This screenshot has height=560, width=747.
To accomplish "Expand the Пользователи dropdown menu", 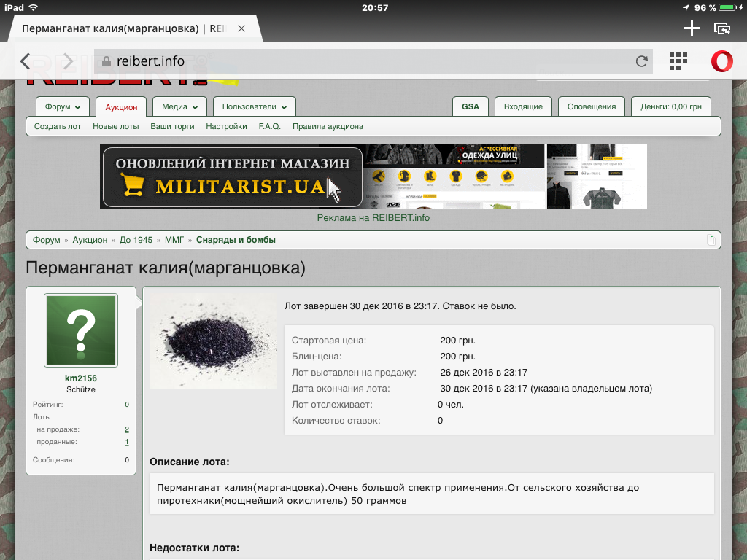I will (254, 106).
